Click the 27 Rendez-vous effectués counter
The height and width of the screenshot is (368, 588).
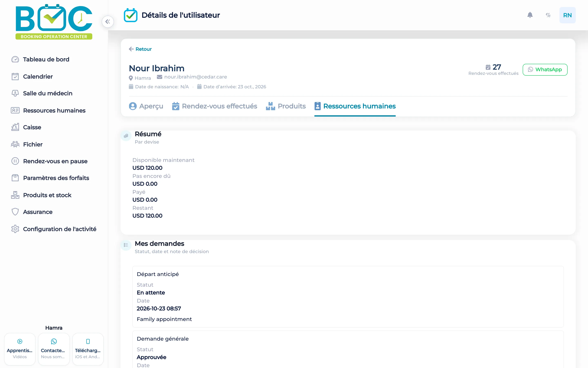(x=493, y=70)
